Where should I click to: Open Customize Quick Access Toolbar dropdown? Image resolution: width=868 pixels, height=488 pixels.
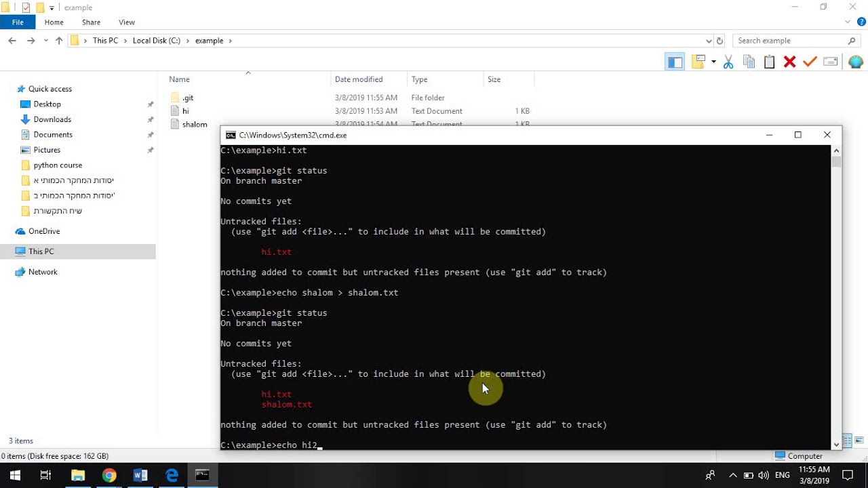click(x=52, y=8)
